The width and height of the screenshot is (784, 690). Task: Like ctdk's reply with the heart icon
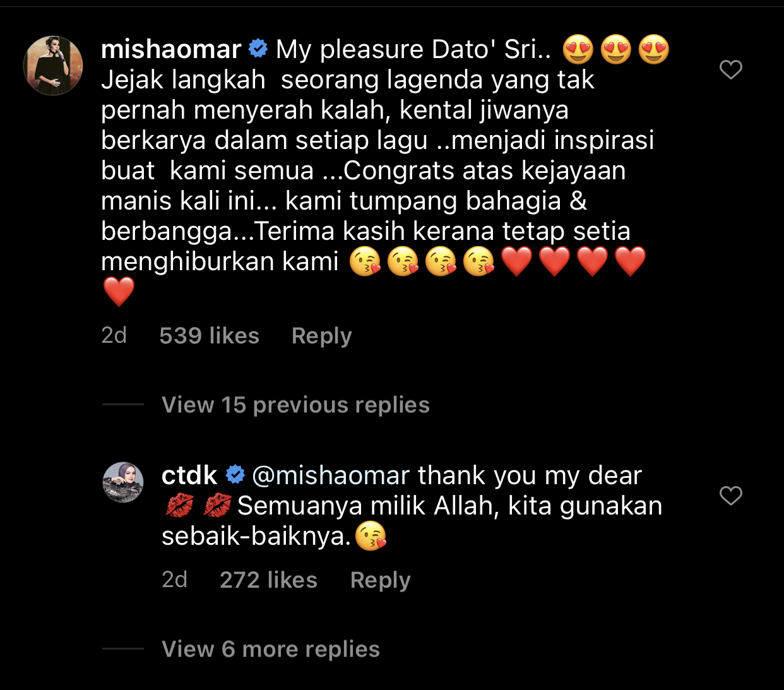(x=731, y=496)
